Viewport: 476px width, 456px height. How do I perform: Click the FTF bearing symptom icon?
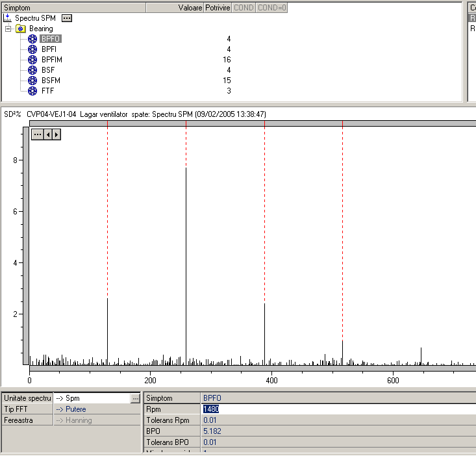point(32,91)
